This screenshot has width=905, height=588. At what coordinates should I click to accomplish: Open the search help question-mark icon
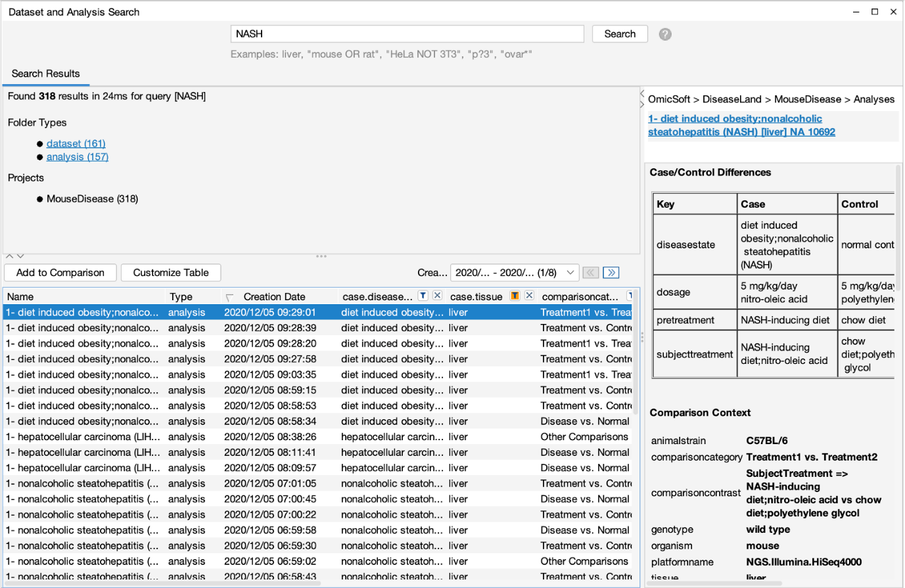pos(665,34)
